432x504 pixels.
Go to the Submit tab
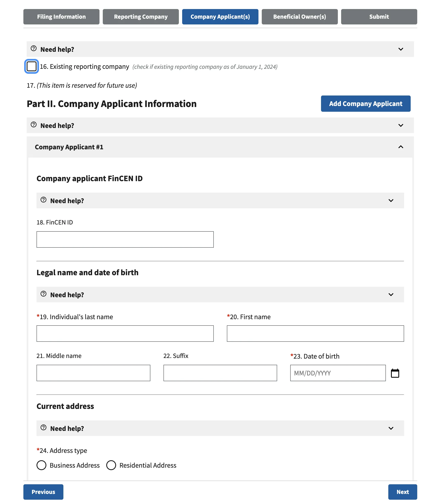pos(379,17)
